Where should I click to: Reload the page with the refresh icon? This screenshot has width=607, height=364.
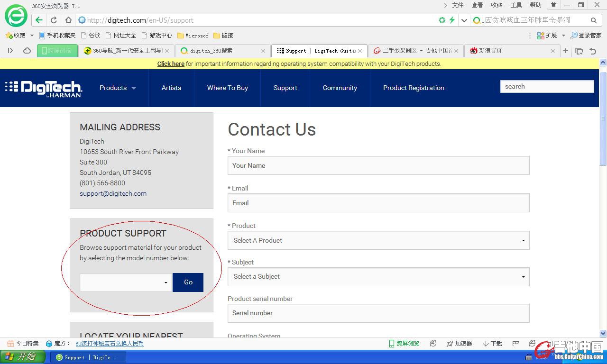coord(54,20)
